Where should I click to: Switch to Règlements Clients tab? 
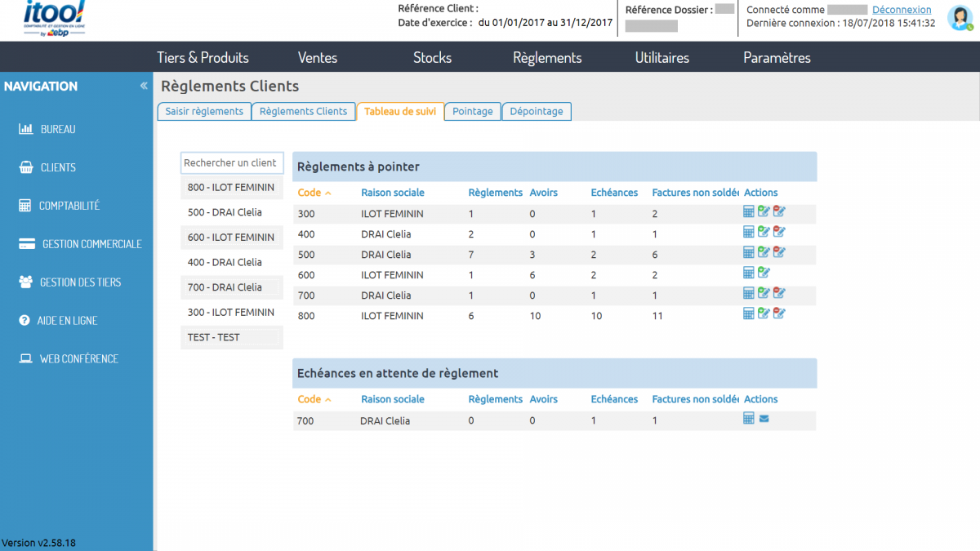pos(303,111)
